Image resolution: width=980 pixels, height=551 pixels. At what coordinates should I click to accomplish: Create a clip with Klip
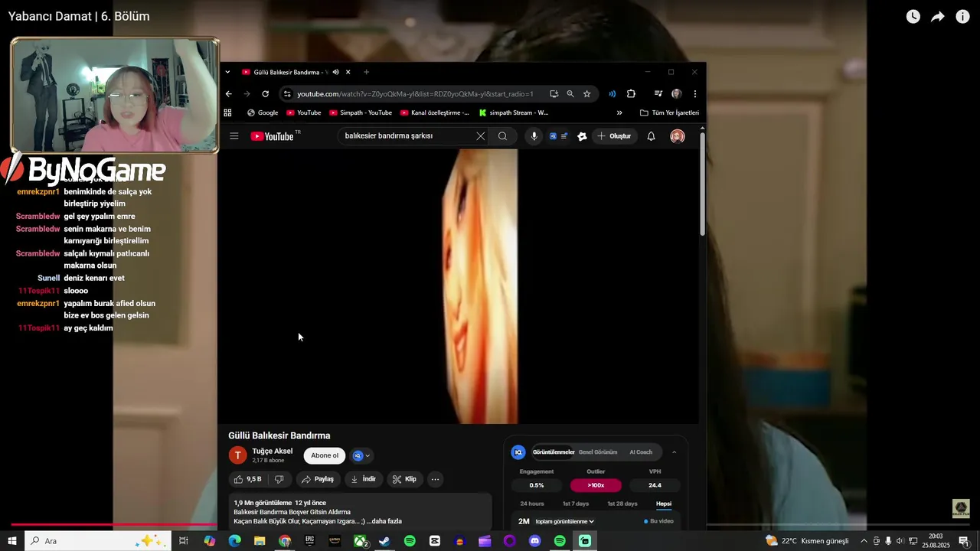pos(404,479)
